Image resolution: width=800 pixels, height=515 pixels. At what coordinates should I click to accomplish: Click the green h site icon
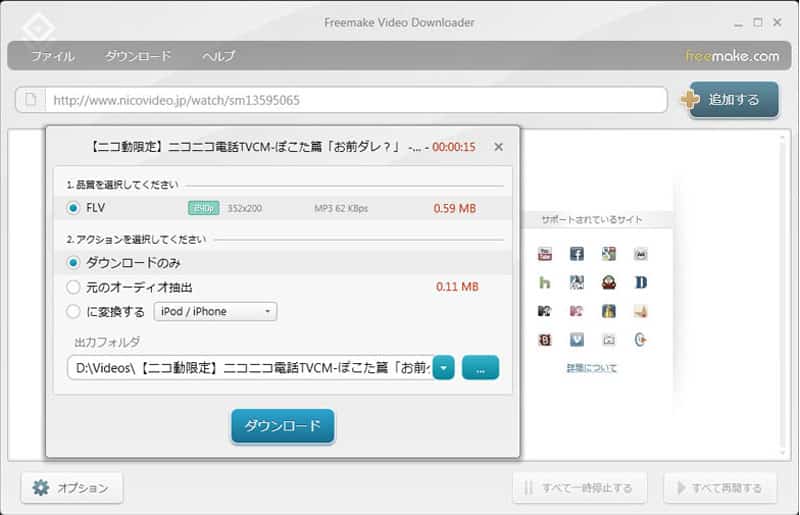coord(544,282)
